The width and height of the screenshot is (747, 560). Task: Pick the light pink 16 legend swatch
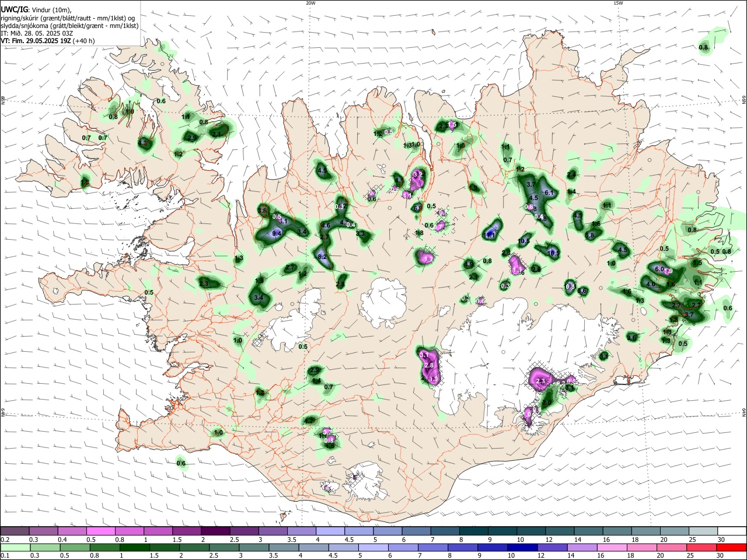click(611, 548)
